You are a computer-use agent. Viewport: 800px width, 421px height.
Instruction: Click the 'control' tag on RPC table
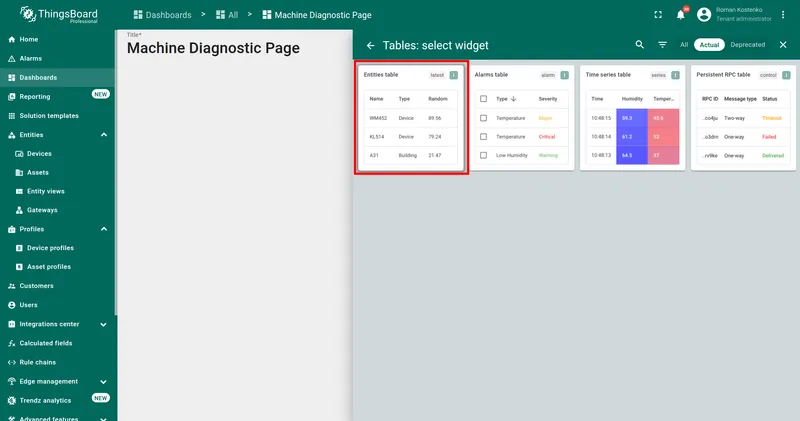click(x=768, y=75)
